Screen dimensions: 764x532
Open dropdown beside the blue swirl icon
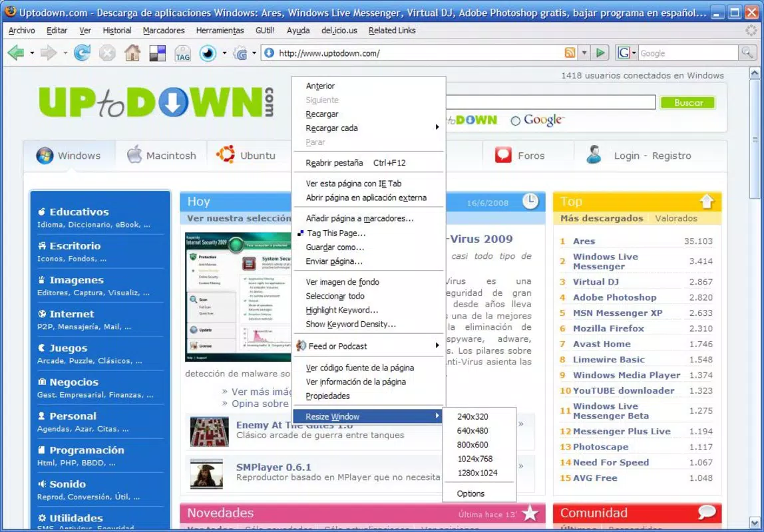(224, 53)
